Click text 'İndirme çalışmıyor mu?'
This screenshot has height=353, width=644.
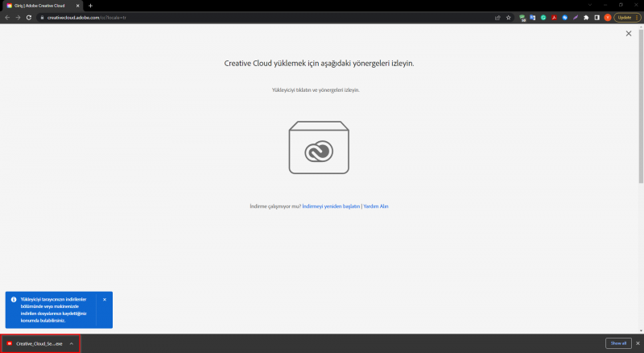pos(275,206)
